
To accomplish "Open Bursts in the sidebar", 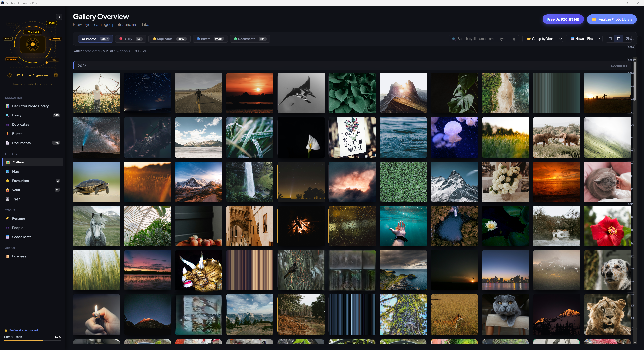I will pos(33,134).
